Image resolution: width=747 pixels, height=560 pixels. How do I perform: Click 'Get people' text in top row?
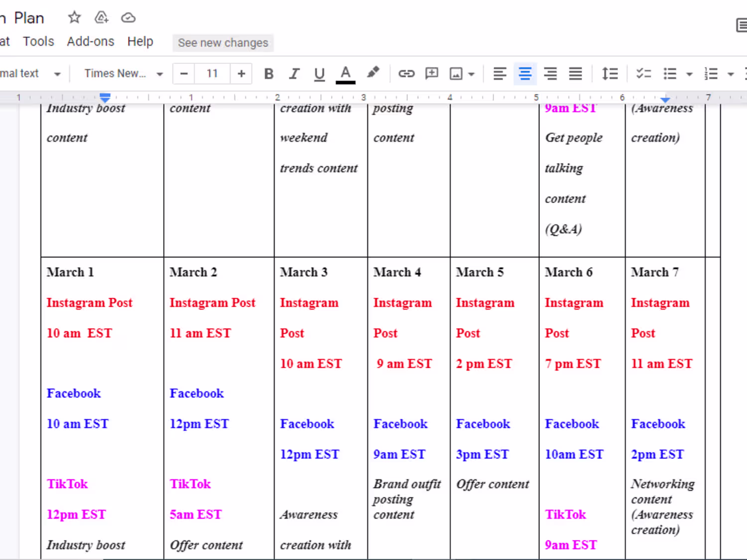click(x=574, y=138)
